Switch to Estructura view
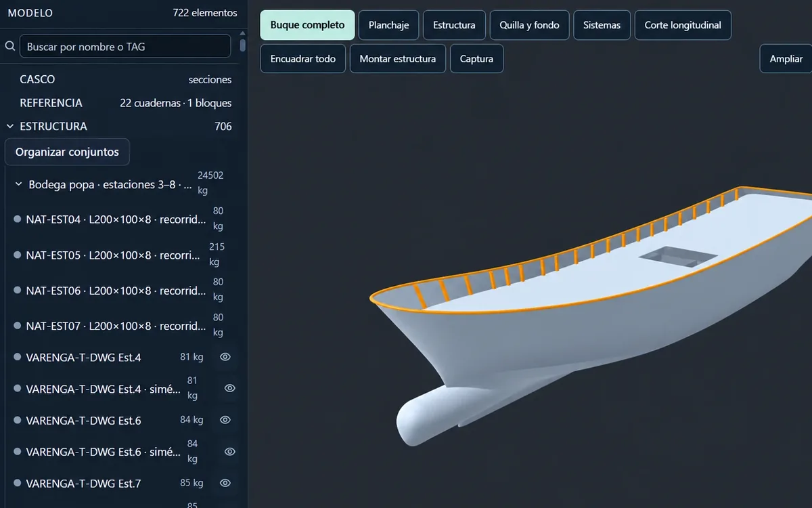Screen dimensions: 812x508 454,25
